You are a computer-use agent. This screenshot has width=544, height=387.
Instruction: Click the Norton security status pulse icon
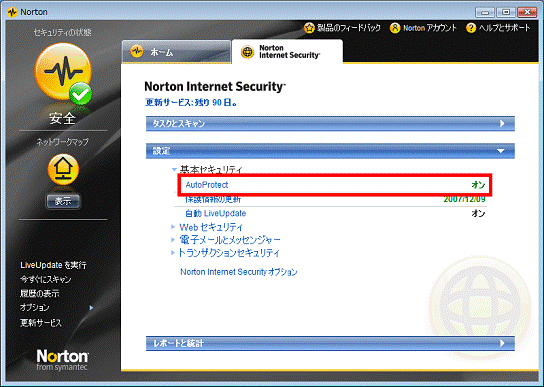point(63,73)
